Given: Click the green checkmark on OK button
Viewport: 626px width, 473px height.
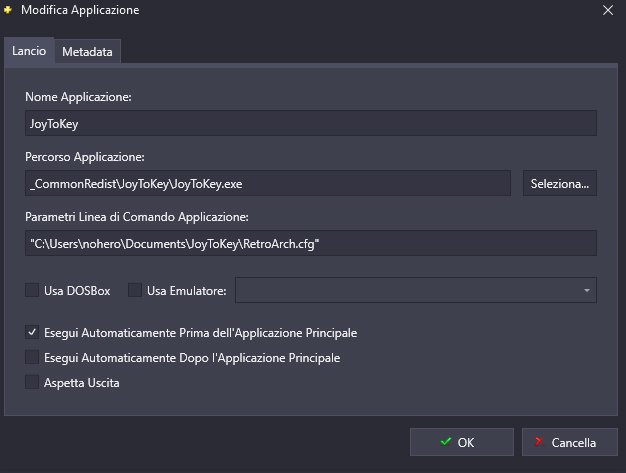Looking at the screenshot, I should coord(446,441).
